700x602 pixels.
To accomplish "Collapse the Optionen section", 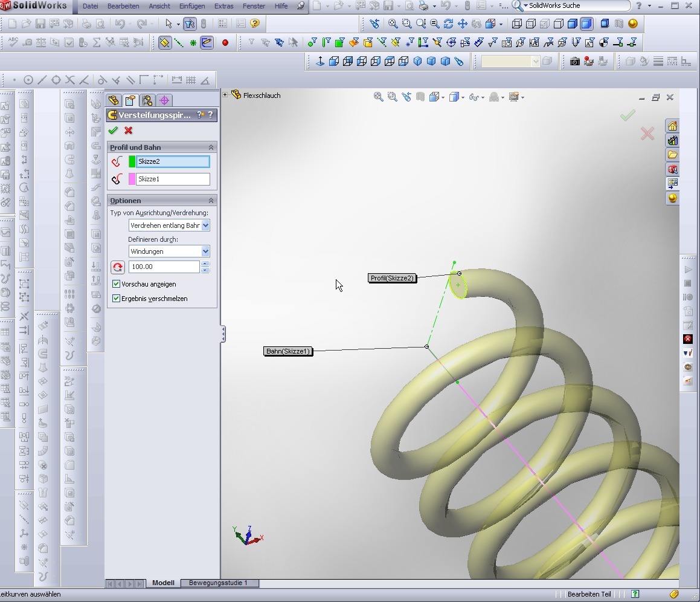I will 211,200.
